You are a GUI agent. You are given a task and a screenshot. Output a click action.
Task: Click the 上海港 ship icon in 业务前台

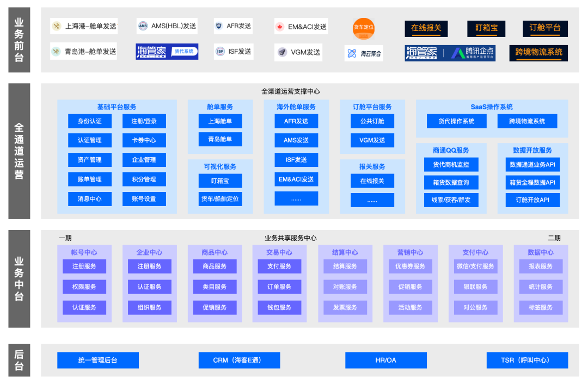pos(57,26)
